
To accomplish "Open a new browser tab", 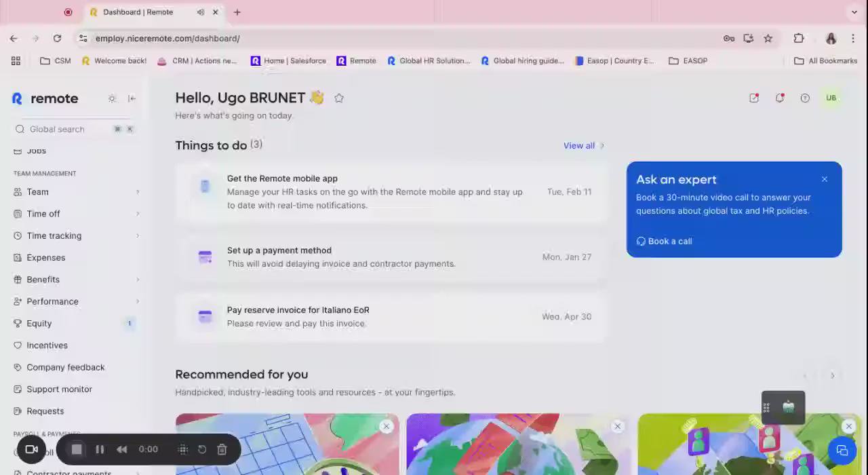I will click(x=237, y=12).
